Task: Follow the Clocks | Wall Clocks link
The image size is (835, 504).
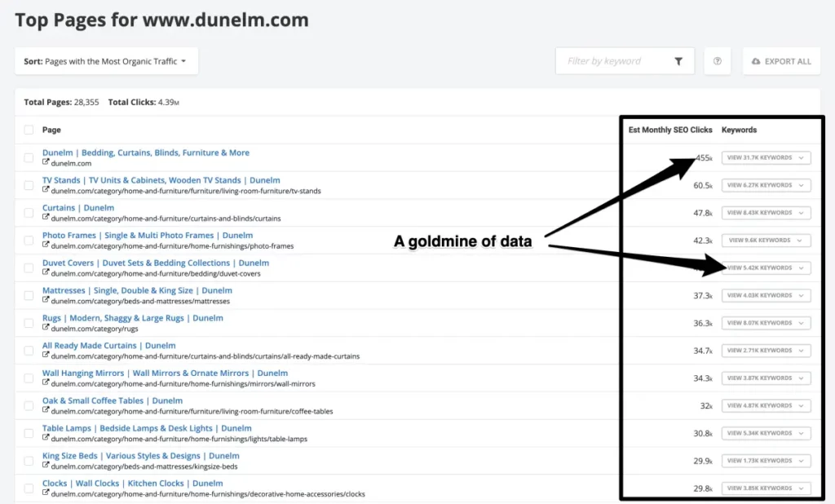Action: 133,484
